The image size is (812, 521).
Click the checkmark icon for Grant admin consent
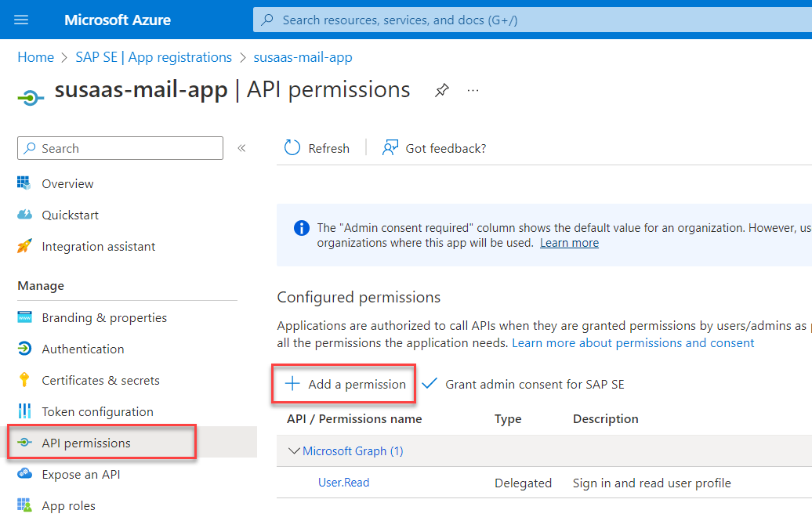click(430, 384)
